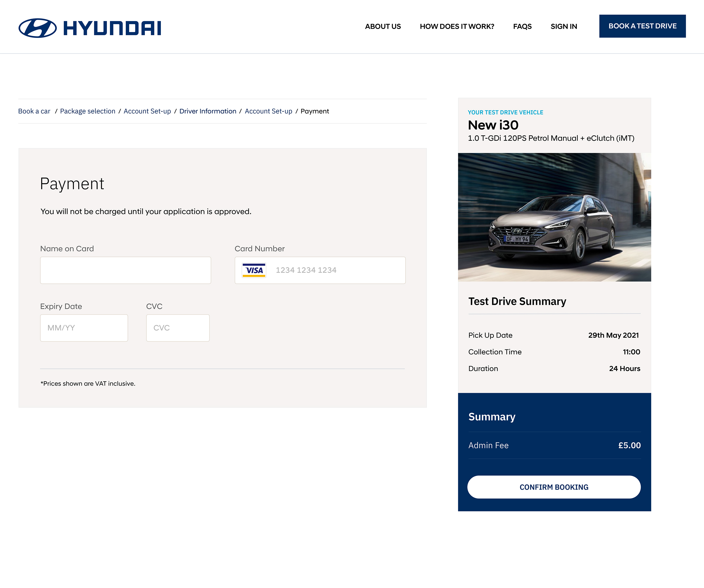
Task: Select the Payment breadcrumb item
Action: (314, 111)
